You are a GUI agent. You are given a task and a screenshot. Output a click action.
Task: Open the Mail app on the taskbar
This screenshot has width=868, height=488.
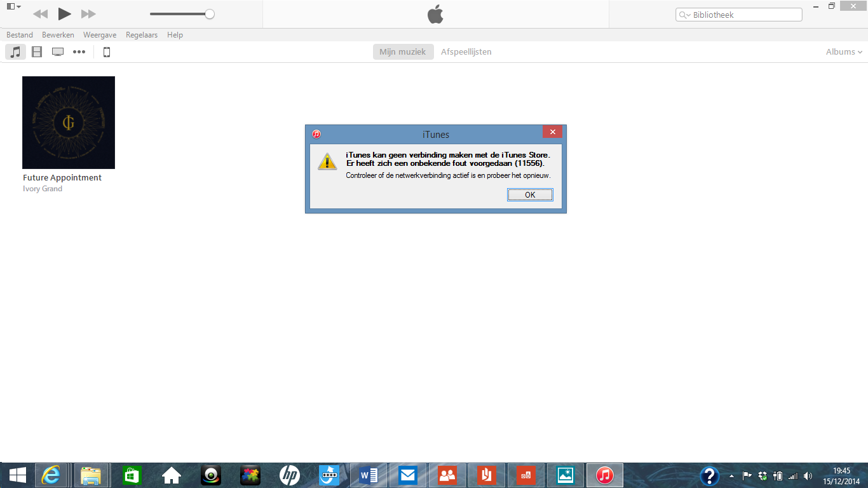point(408,475)
